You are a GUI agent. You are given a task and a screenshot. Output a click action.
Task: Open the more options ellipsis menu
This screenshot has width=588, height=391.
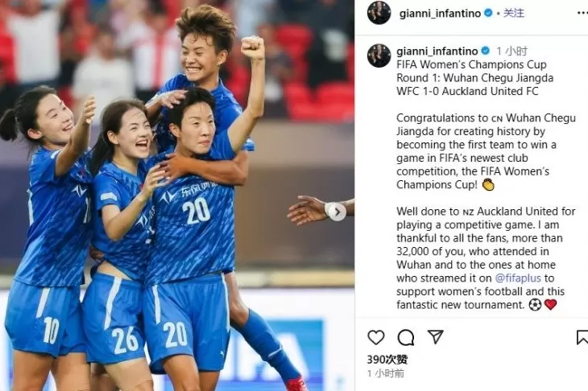[582, 13]
